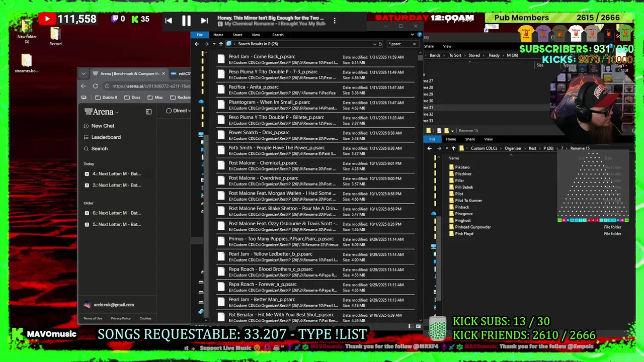Screen dimensions: 644x362
Task: Open the browser tab search dropdown
Action: pos(84,73)
